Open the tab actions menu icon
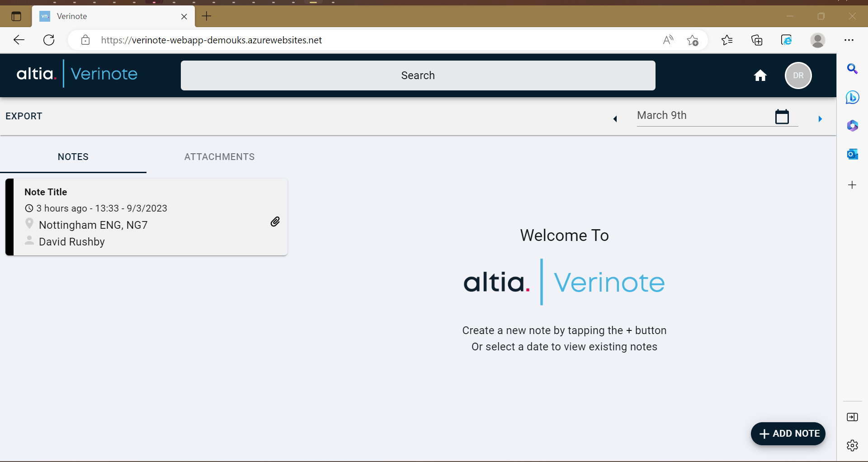 (16, 17)
